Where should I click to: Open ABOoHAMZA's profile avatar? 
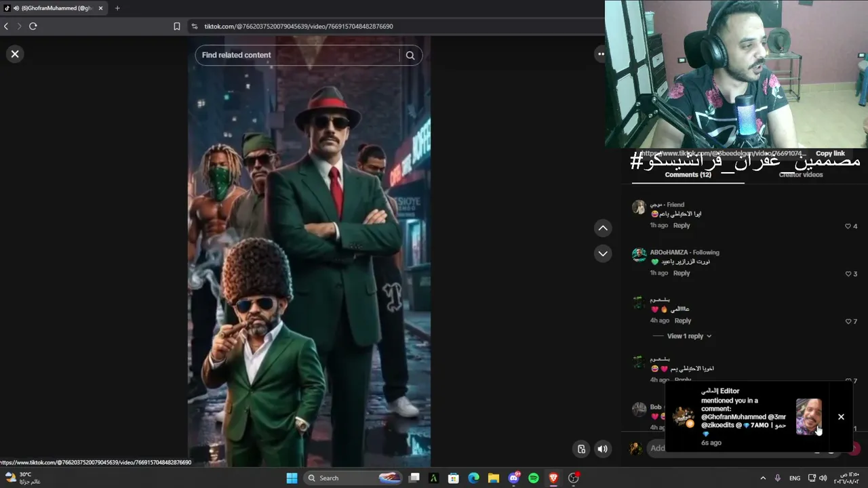[x=639, y=255]
